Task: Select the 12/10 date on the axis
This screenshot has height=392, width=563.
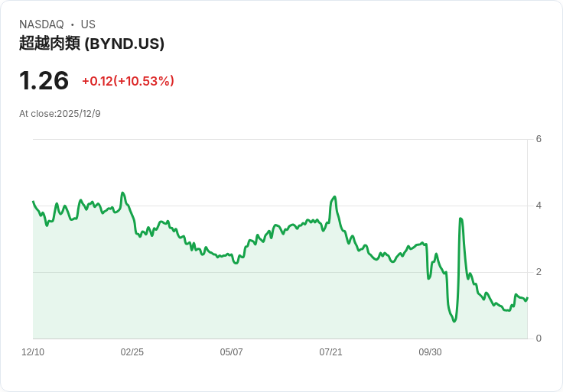Action: pos(33,352)
